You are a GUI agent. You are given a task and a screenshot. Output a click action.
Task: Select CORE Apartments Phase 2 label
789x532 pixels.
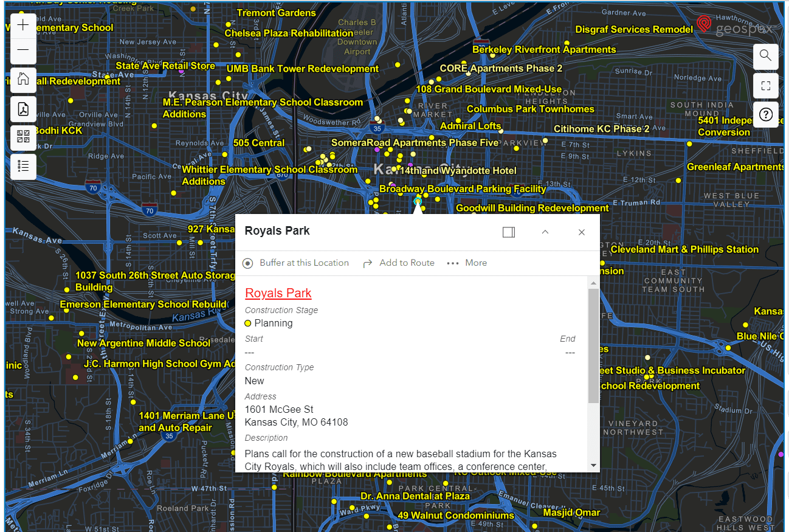(501, 68)
